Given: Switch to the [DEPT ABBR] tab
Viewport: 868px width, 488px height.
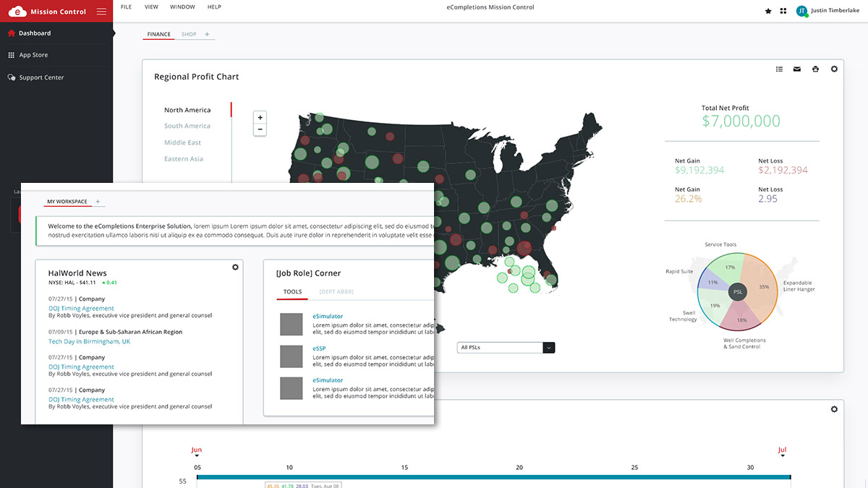Looking at the screenshot, I should click(336, 292).
